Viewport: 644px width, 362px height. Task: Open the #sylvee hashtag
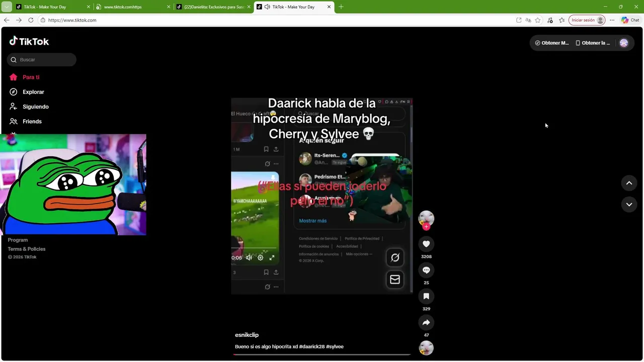(335, 346)
